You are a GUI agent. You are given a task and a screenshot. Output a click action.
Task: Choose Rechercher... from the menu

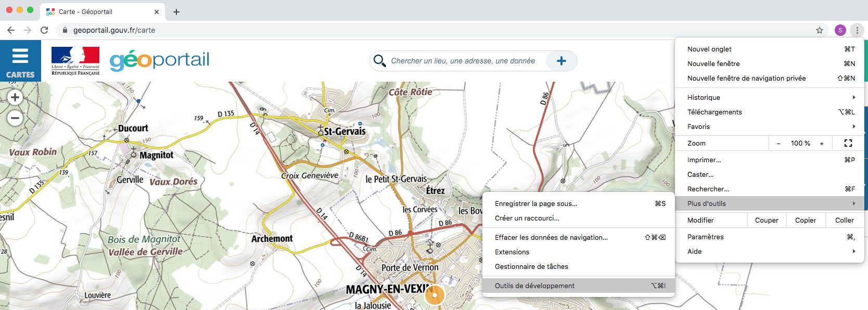[x=770, y=189]
